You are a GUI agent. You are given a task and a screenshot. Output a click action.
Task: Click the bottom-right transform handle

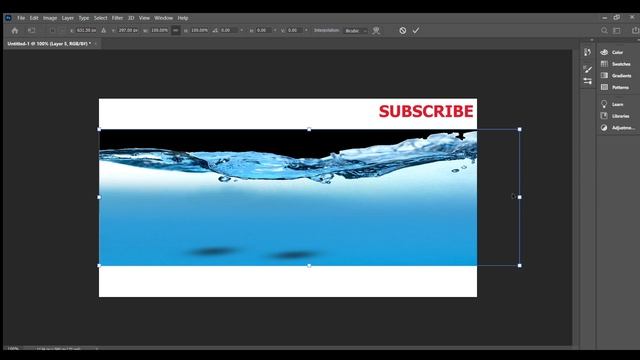pyautogui.click(x=520, y=266)
